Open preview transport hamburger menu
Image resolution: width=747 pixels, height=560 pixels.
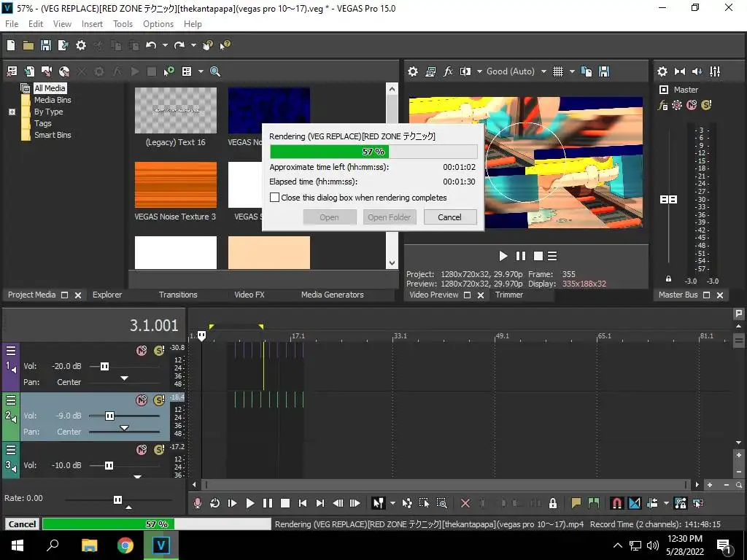point(552,256)
